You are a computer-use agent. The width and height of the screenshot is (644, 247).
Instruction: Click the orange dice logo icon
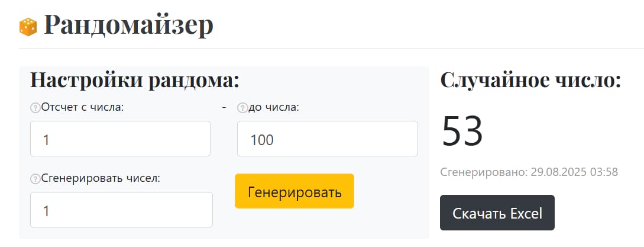(x=28, y=26)
